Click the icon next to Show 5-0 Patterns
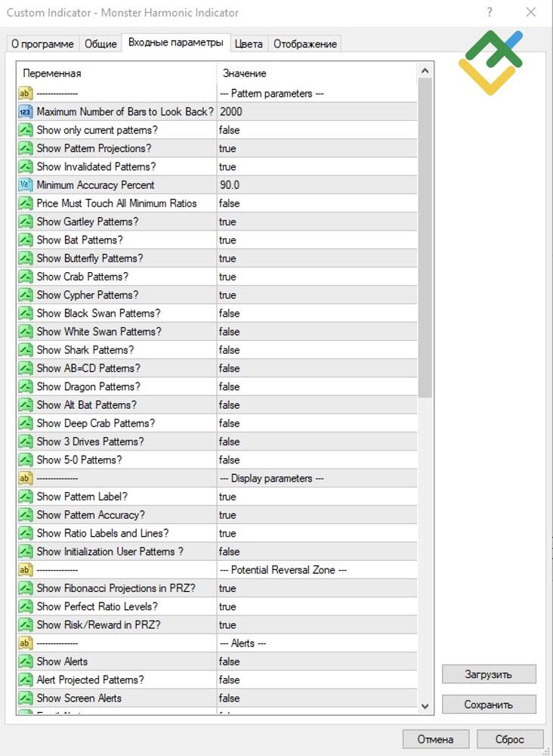Screen dimensions: 553x756 (25, 460)
